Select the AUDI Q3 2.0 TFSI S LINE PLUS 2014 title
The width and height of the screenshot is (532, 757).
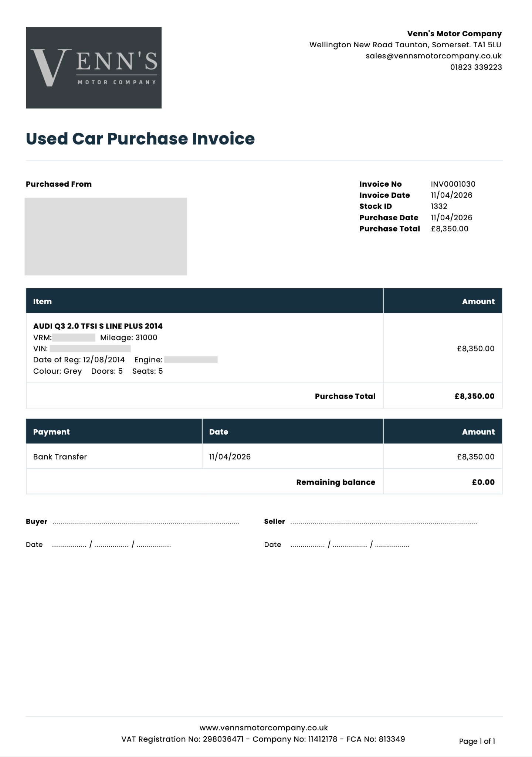point(98,326)
